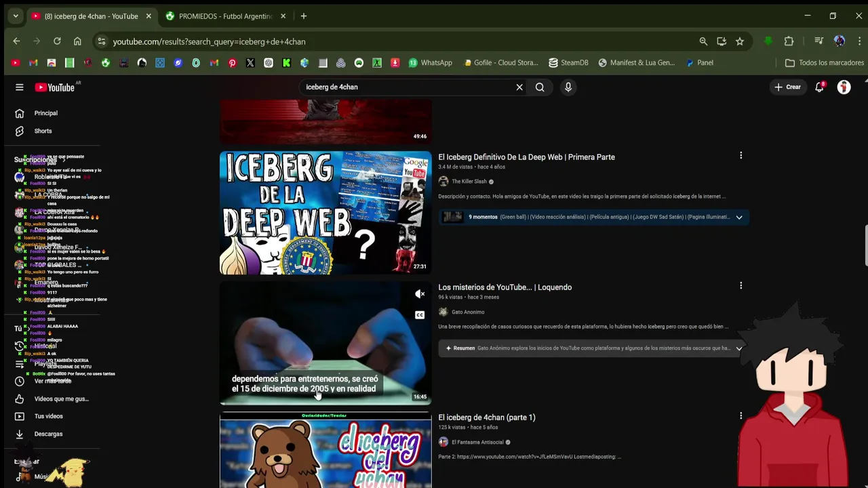The width and height of the screenshot is (868, 488).
Task: Open options for El iceberg de 4chan
Action: pos(741,416)
